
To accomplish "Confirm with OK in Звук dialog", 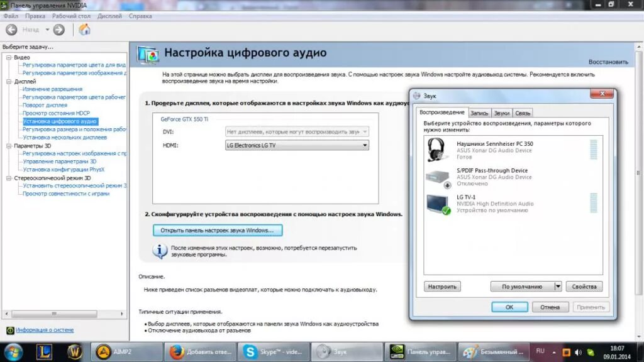I will [509, 307].
